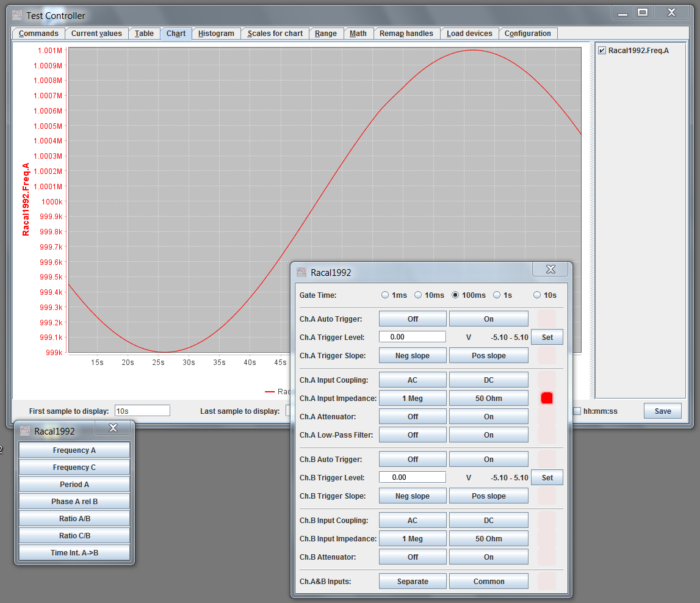The height and width of the screenshot is (603, 700).
Task: Set Ch.B Input Coupling to AC
Action: (413, 520)
